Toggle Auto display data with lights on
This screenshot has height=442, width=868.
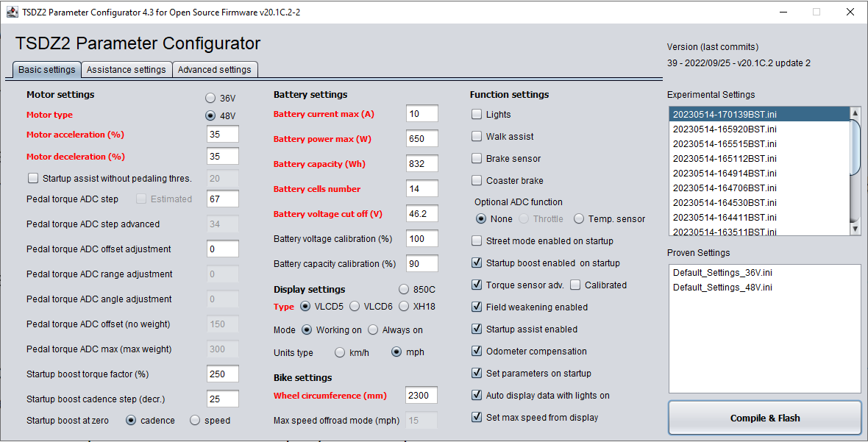click(x=477, y=396)
